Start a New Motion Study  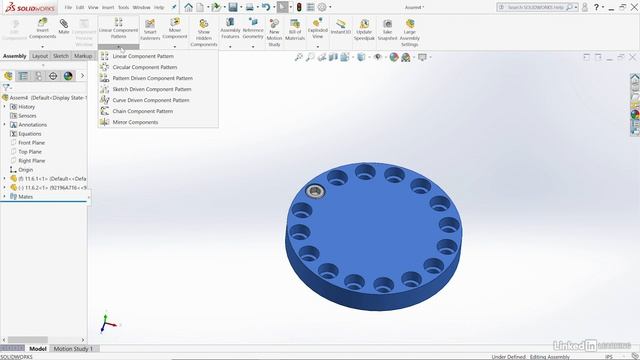[x=274, y=33]
